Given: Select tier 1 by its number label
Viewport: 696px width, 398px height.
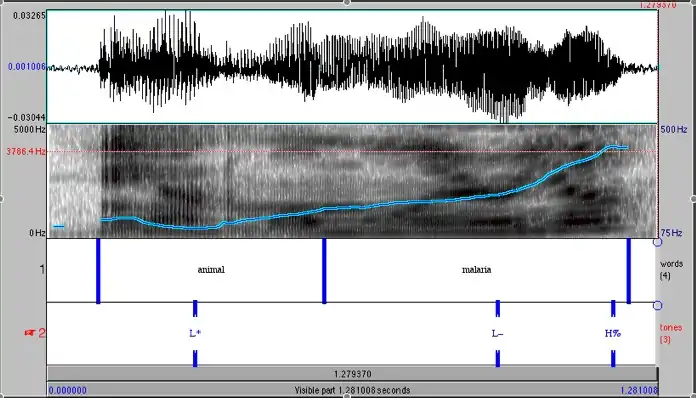Looking at the screenshot, I should click(42, 269).
